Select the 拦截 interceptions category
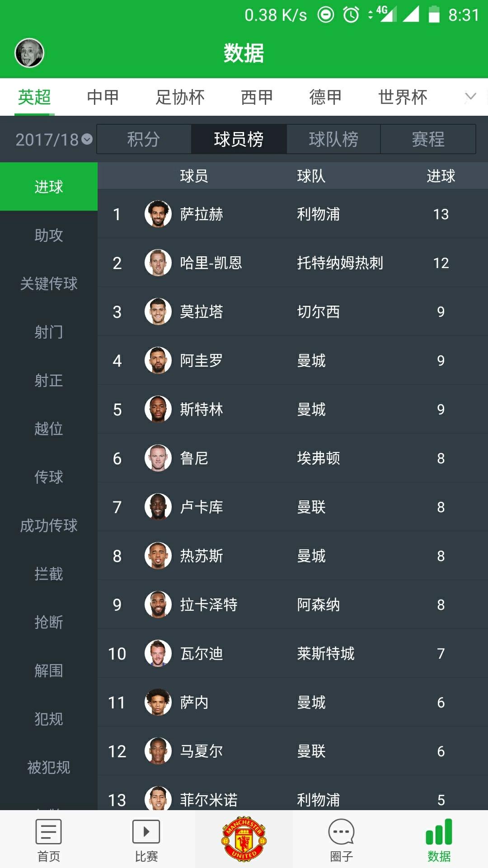This screenshot has height=868, width=488. tap(48, 574)
